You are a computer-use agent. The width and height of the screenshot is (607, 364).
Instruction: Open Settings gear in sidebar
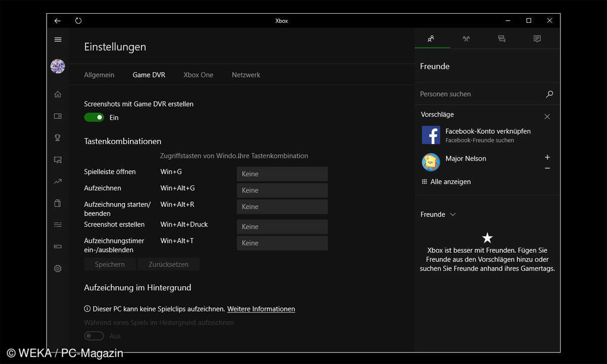point(58,268)
